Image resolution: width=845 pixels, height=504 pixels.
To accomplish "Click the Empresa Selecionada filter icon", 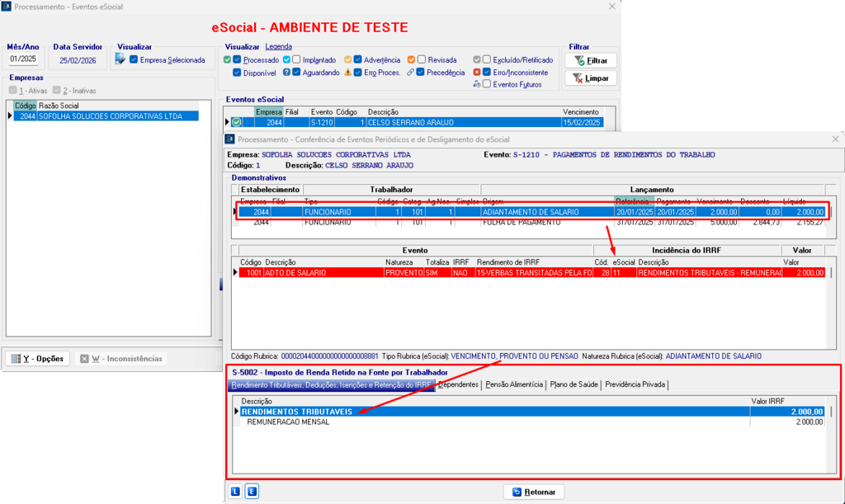I will (x=120, y=59).
